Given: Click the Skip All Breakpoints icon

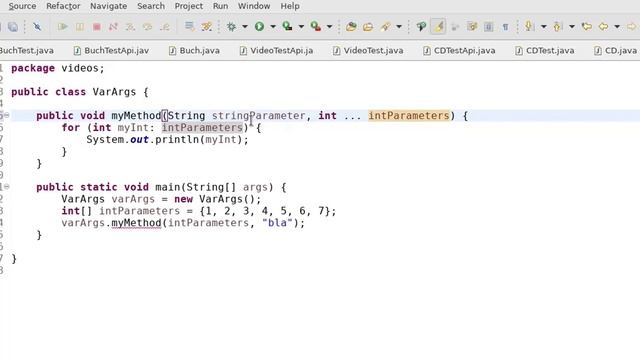Looking at the screenshot, I should click(x=37, y=27).
